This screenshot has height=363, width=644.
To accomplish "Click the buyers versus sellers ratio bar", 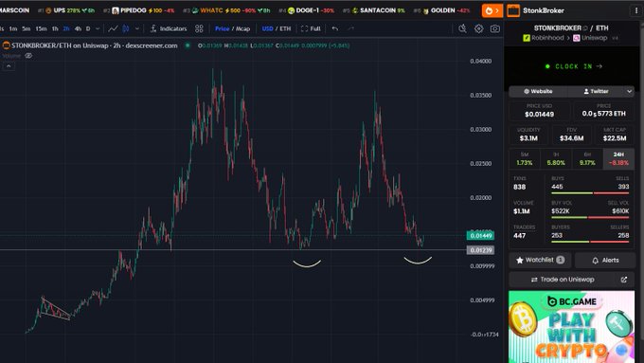I will coord(590,242).
